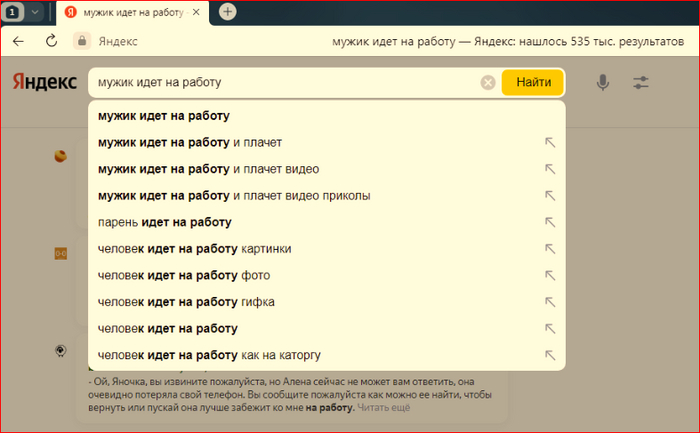
Task: Open search settings sliders icon
Action: click(x=641, y=83)
